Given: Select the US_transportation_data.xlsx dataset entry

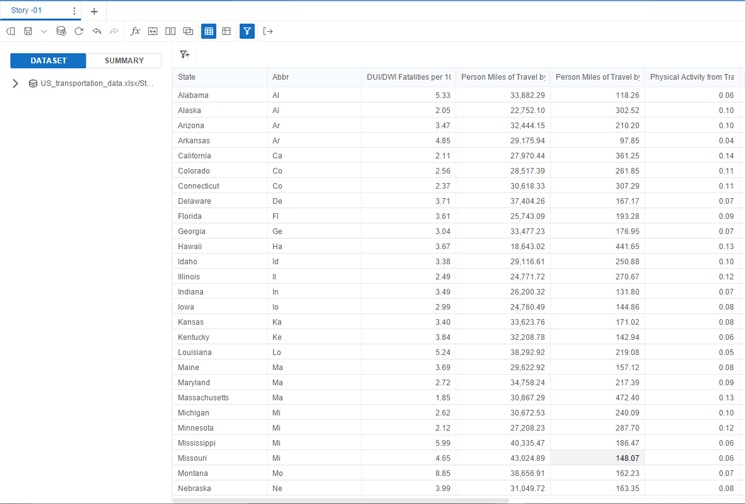Looking at the screenshot, I should pos(97,84).
